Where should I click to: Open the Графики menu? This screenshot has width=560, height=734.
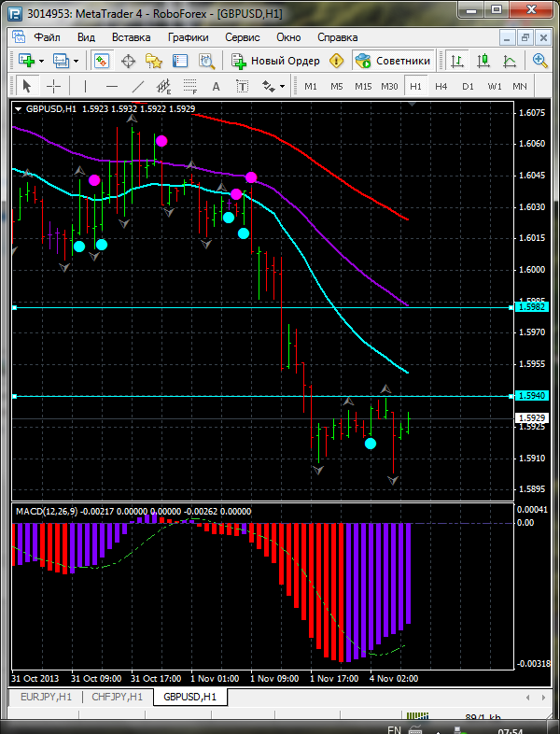click(189, 37)
